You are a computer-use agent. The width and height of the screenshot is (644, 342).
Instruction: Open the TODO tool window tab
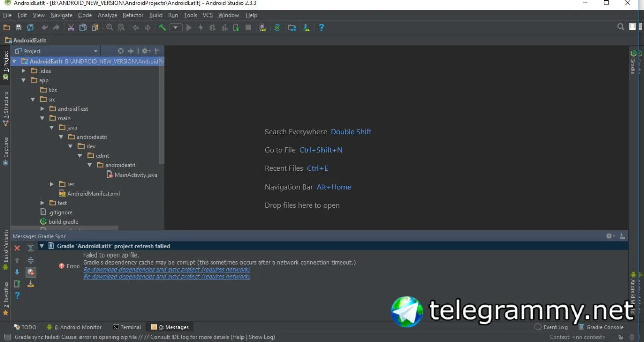click(x=25, y=327)
